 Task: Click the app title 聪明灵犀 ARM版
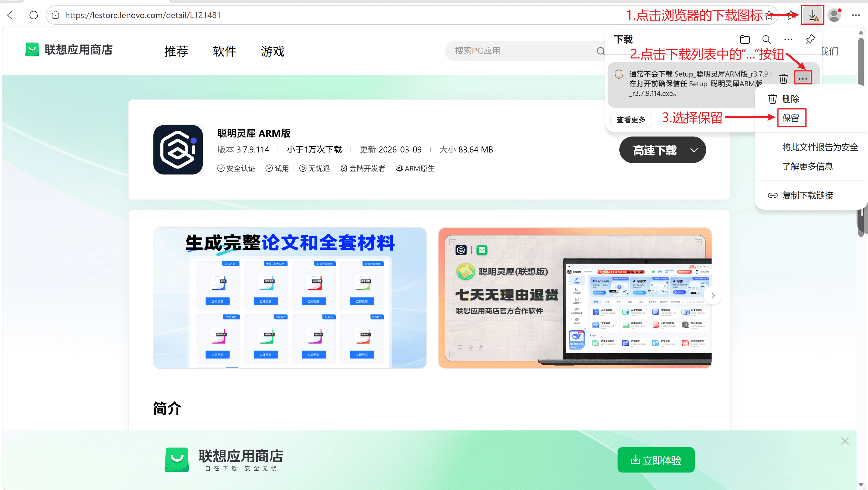(254, 133)
